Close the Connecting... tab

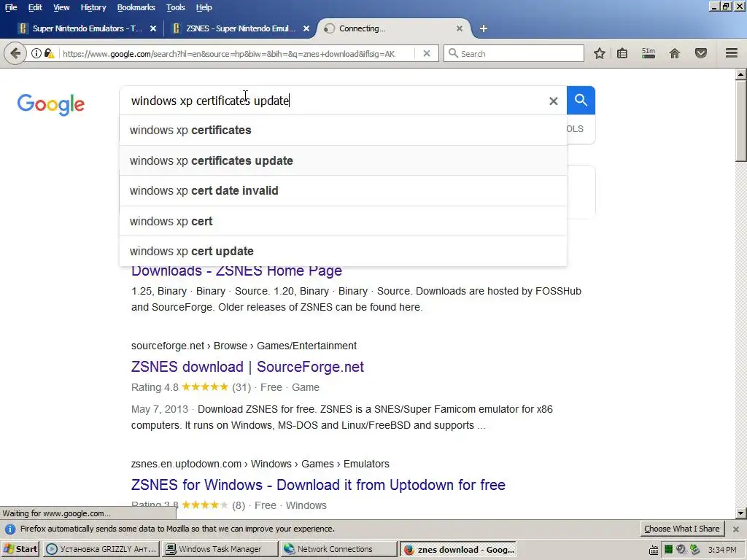click(x=460, y=28)
